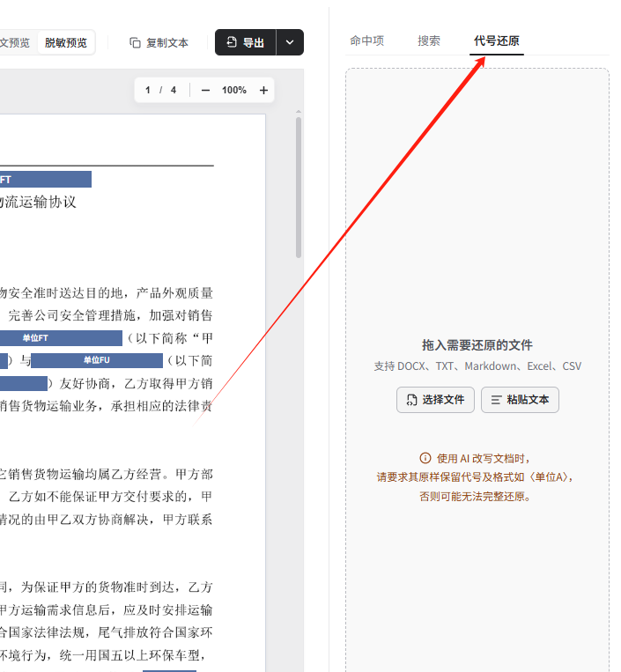The width and height of the screenshot is (621, 672).
Task: Click the 拖入需要还原的文件 heading
Action: (x=477, y=345)
